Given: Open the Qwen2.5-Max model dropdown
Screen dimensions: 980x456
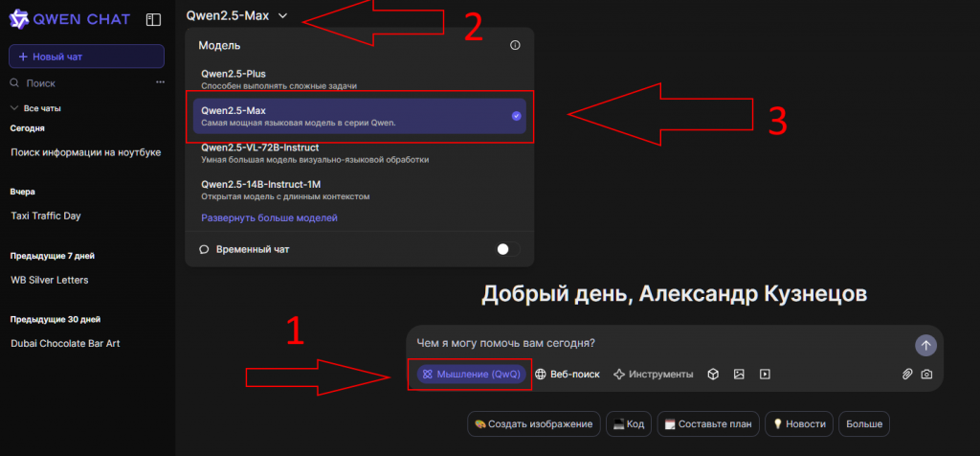Looking at the screenshot, I should coord(237,15).
